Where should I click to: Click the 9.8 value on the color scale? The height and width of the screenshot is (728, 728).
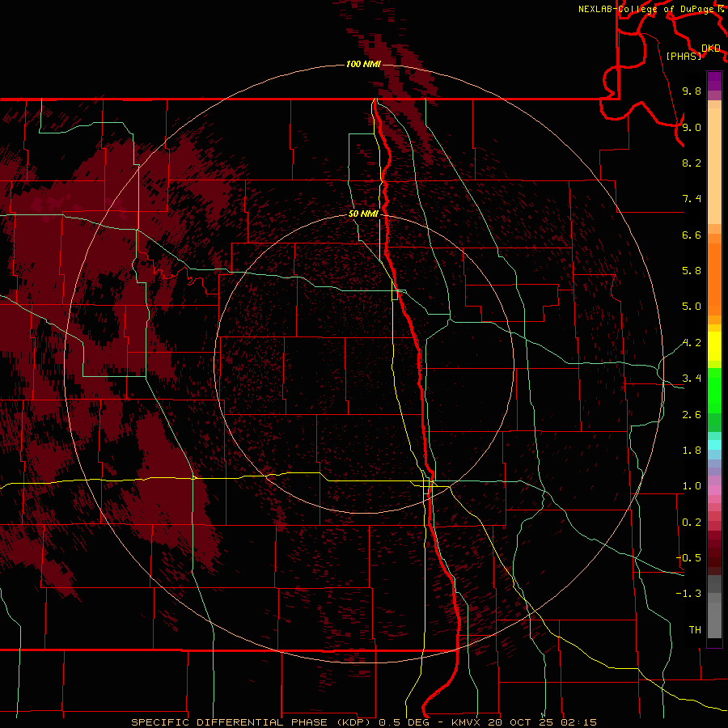point(692,91)
